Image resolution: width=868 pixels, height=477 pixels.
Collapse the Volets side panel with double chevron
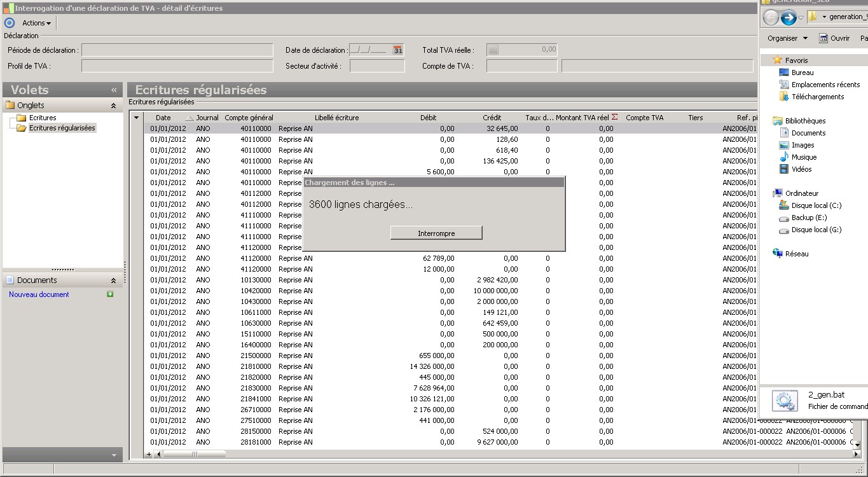point(114,90)
